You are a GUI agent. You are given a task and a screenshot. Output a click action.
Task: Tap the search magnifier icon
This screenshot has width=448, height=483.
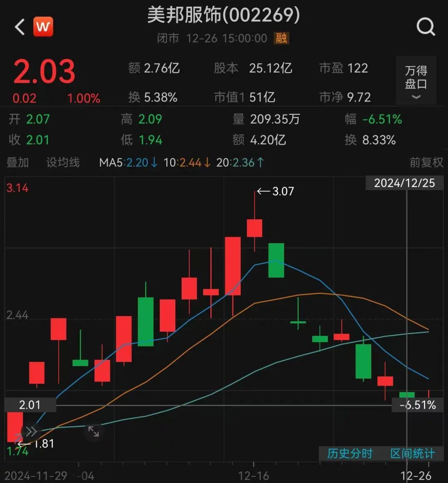426,27
